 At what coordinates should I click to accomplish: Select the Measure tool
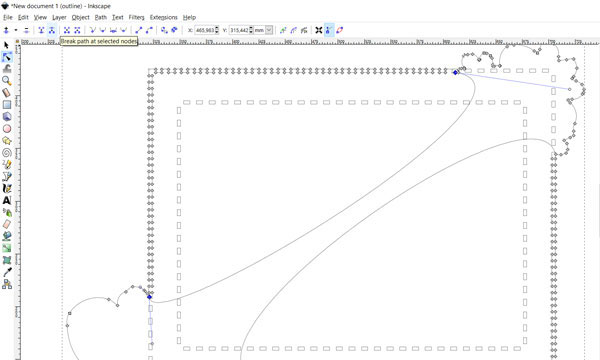pos(7,93)
